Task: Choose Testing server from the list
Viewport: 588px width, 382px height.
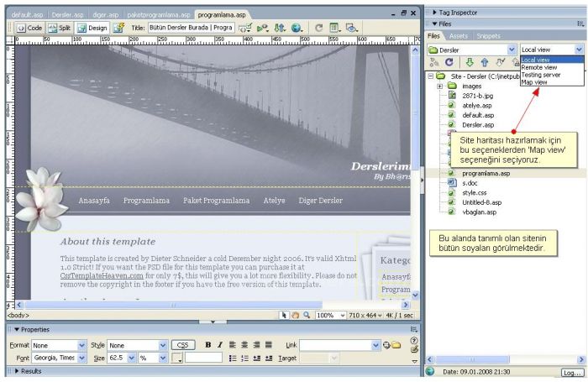Action: [x=540, y=75]
